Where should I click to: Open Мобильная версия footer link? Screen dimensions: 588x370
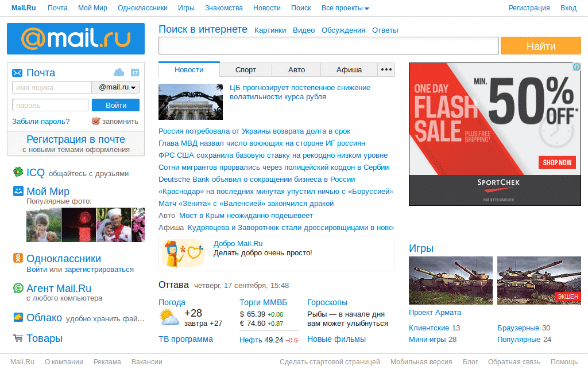pyautogui.click(x=421, y=362)
